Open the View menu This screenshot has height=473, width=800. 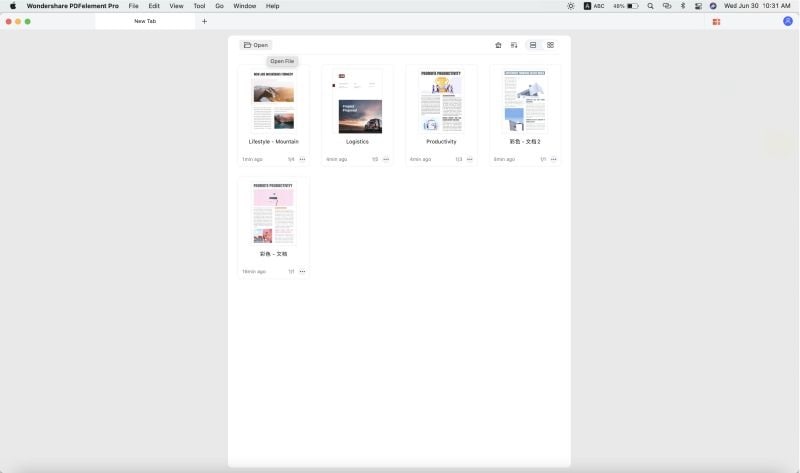pyautogui.click(x=177, y=6)
